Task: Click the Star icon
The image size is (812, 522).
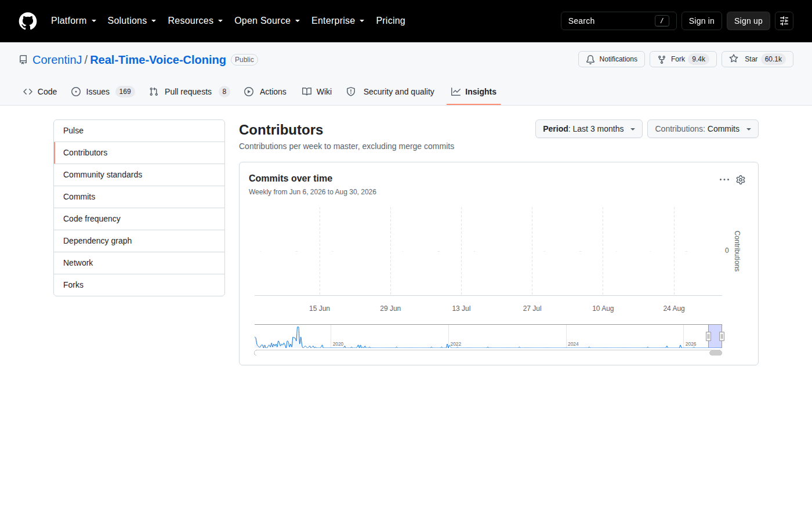Action: click(734, 59)
